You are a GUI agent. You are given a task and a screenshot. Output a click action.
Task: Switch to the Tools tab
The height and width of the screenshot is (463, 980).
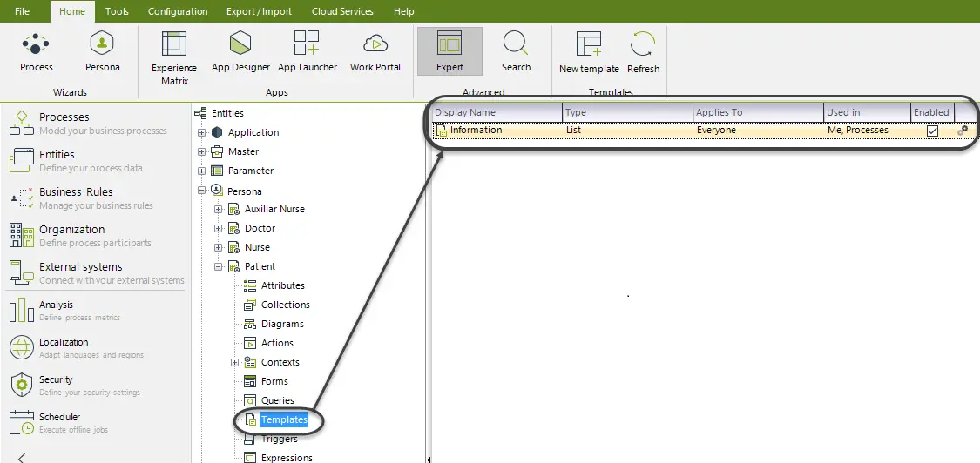click(x=117, y=11)
